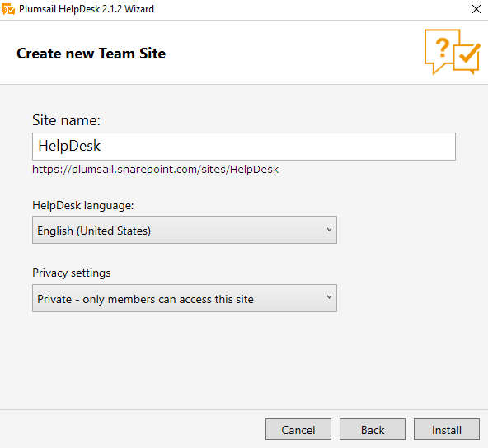Click the 'Site name:' label
488x448 pixels.
[66, 120]
